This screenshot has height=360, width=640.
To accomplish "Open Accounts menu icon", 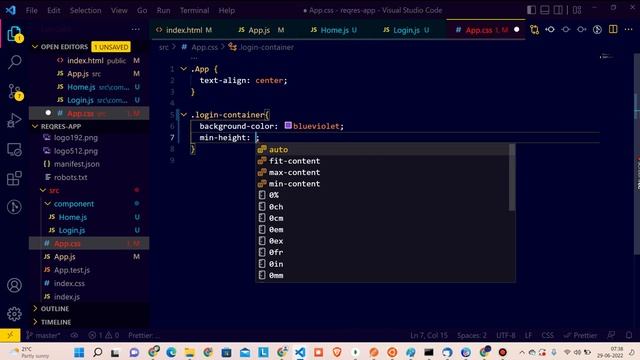I will tap(15, 285).
